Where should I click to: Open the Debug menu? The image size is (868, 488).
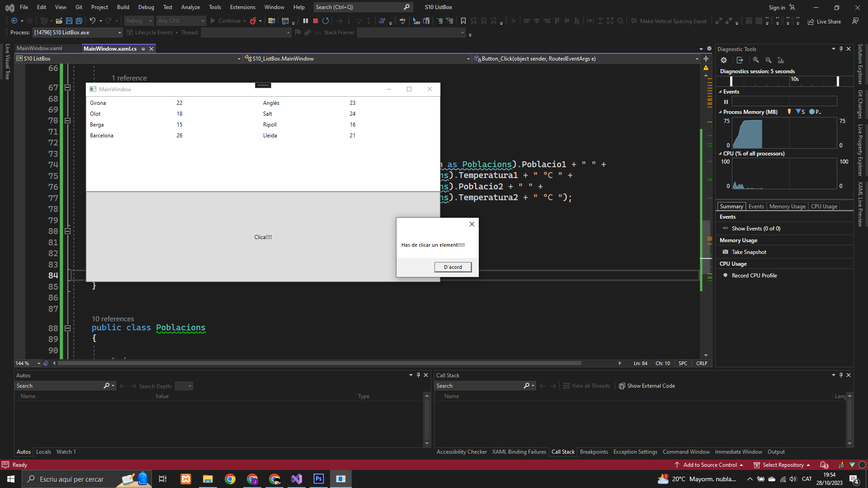click(146, 7)
